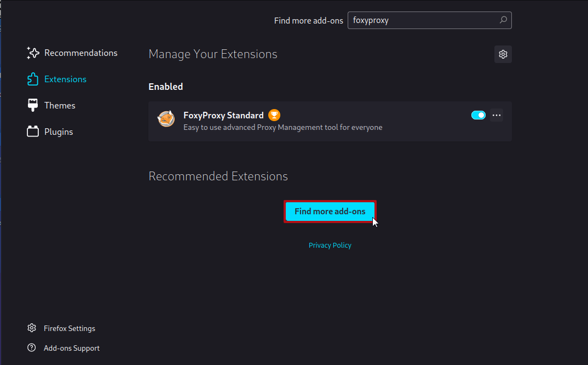Click the Firefox Settings gear icon
This screenshot has height=365, width=588.
[32, 328]
